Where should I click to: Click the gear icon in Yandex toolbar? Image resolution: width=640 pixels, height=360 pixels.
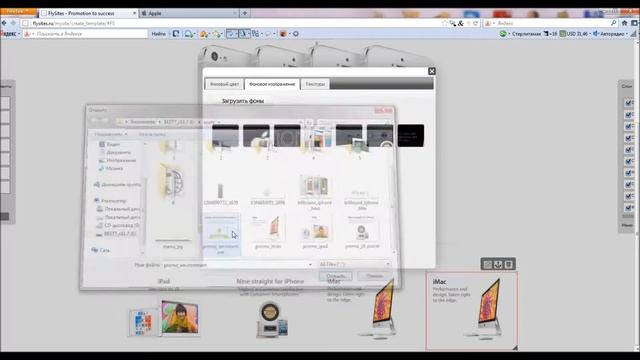pos(296,34)
